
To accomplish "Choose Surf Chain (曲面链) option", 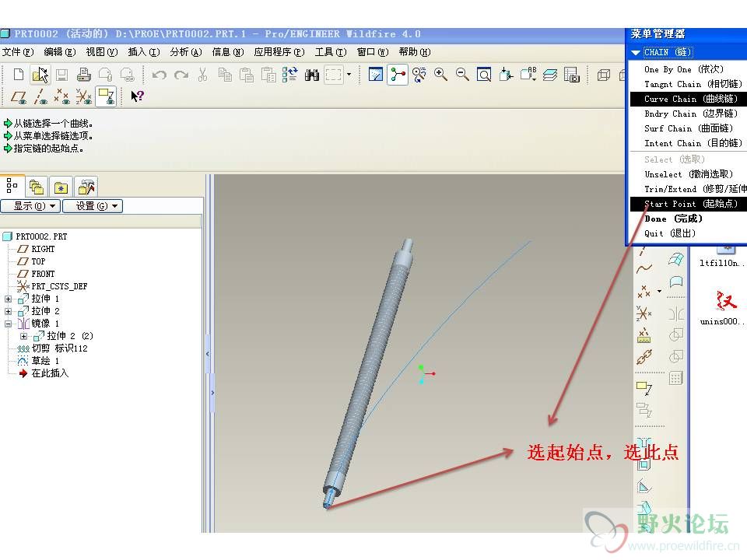I will [689, 128].
